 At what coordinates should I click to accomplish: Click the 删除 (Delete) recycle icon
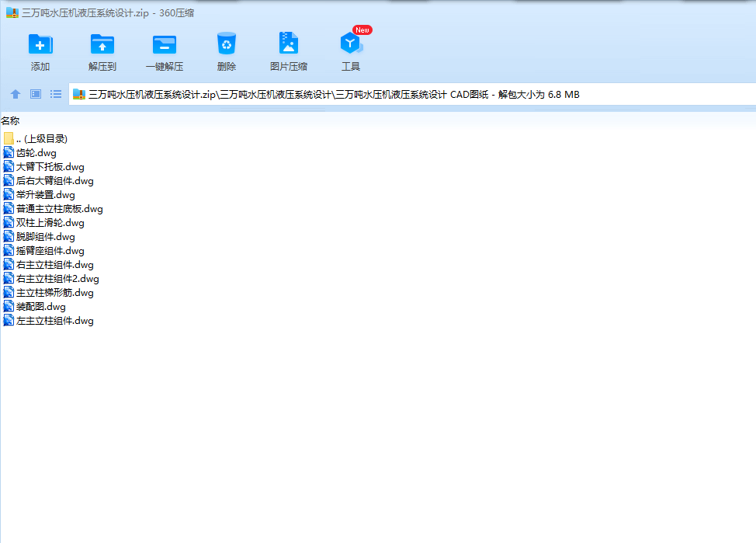[227, 44]
